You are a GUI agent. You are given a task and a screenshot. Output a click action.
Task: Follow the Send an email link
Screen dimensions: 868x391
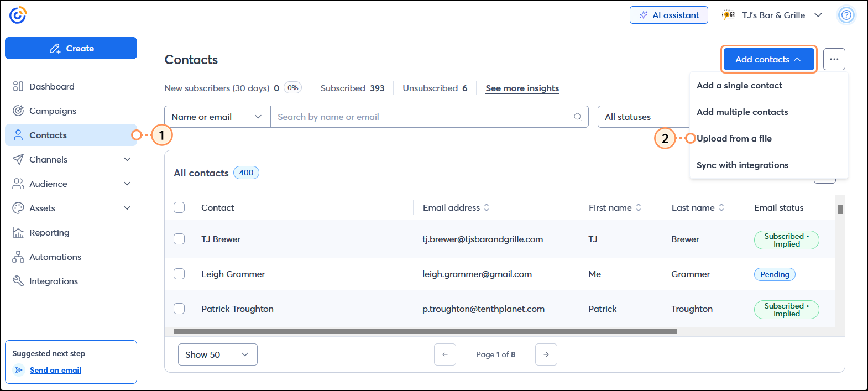pyautogui.click(x=55, y=370)
